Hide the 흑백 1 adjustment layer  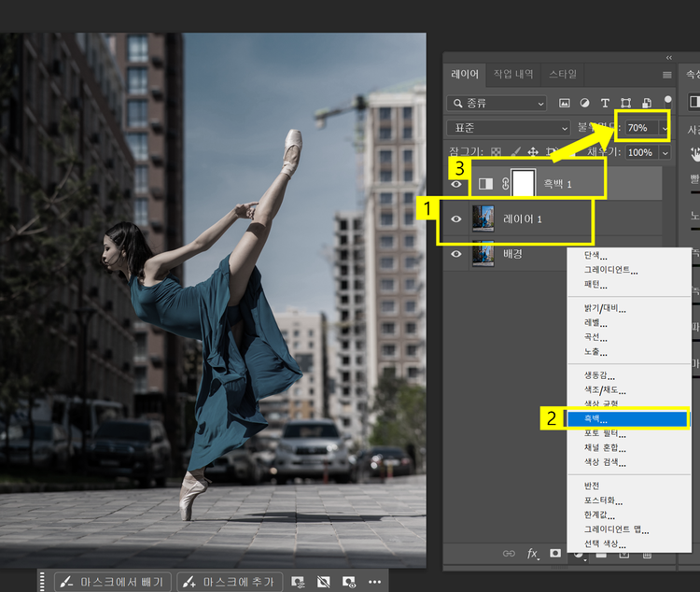(x=456, y=184)
